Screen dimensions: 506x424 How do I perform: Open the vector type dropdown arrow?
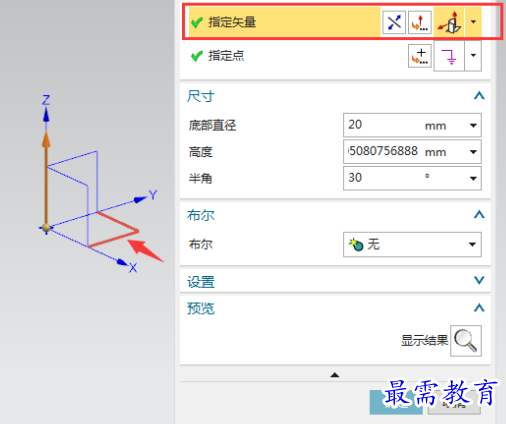pyautogui.click(x=473, y=22)
